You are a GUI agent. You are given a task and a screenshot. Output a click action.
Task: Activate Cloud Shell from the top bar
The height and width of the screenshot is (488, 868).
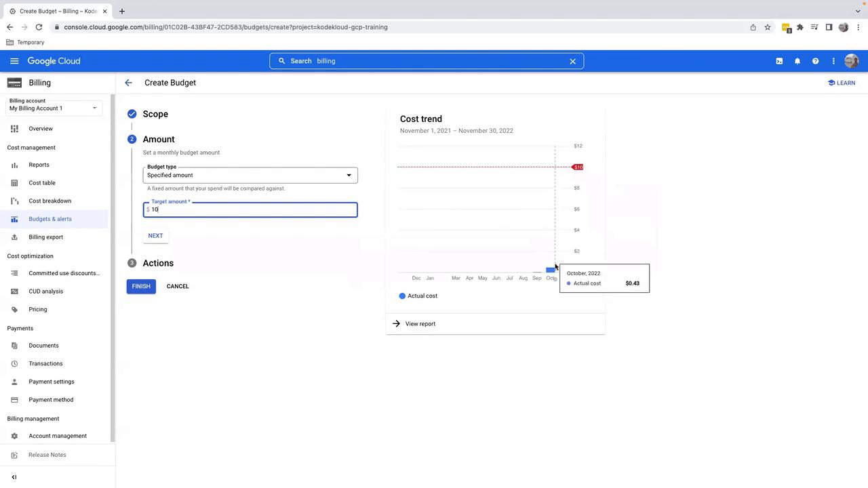(x=779, y=61)
